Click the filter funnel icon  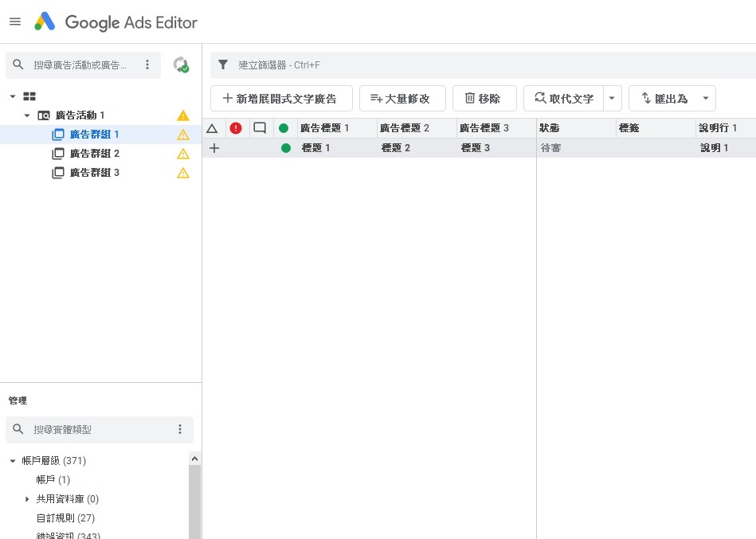click(223, 65)
